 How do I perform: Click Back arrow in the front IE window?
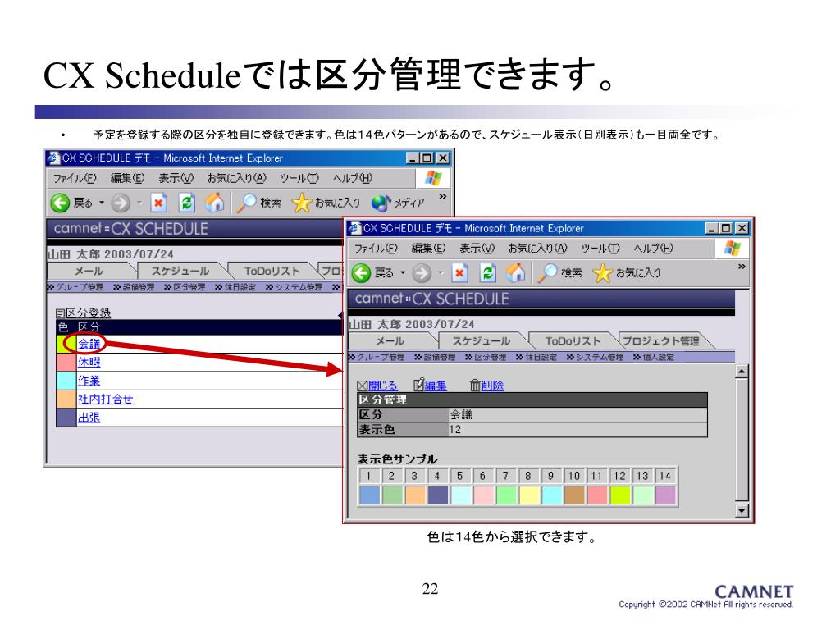[x=361, y=272]
